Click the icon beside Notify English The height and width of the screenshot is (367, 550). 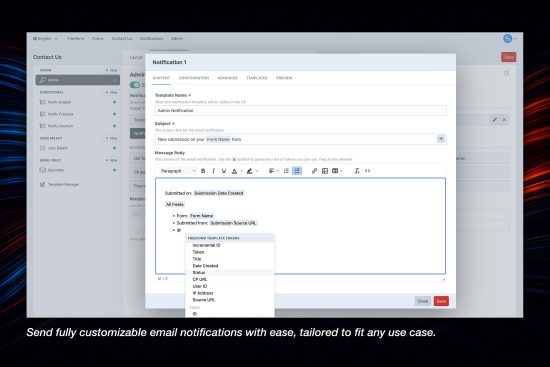tap(43, 102)
